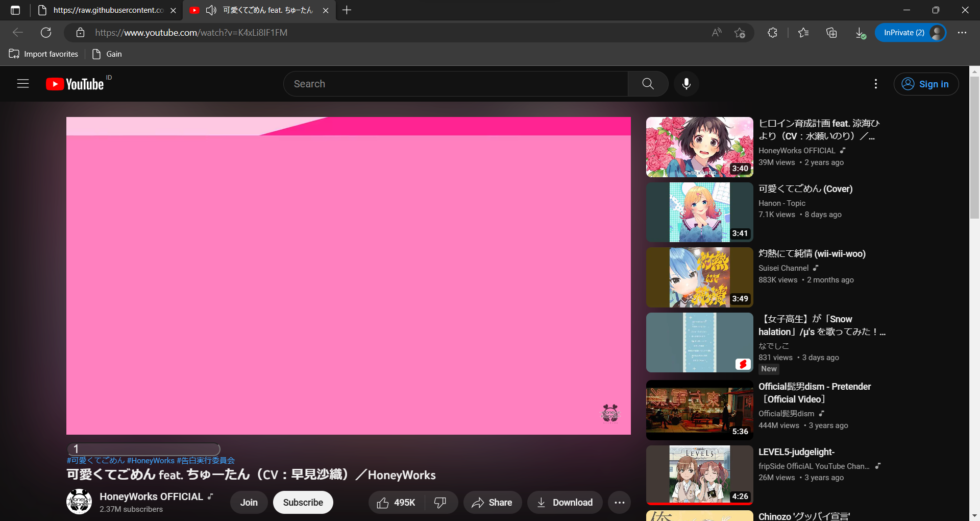Open the guide with the hamburger icon
Viewport: 980px width, 521px height.
tap(23, 84)
